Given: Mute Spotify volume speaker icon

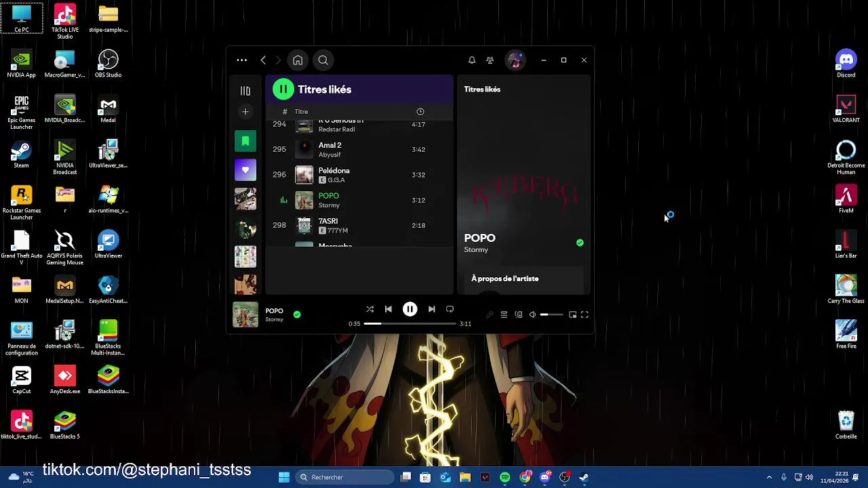Looking at the screenshot, I should pos(532,314).
